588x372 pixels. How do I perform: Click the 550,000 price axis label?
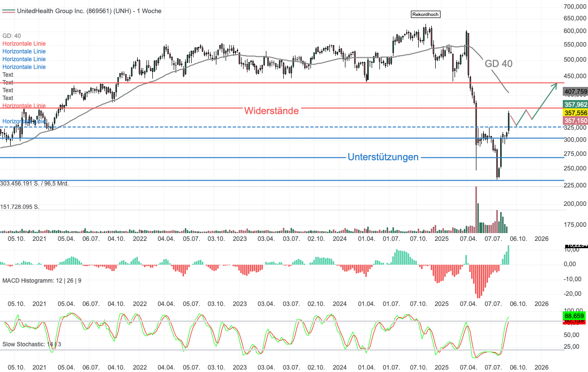pyautogui.click(x=576, y=45)
